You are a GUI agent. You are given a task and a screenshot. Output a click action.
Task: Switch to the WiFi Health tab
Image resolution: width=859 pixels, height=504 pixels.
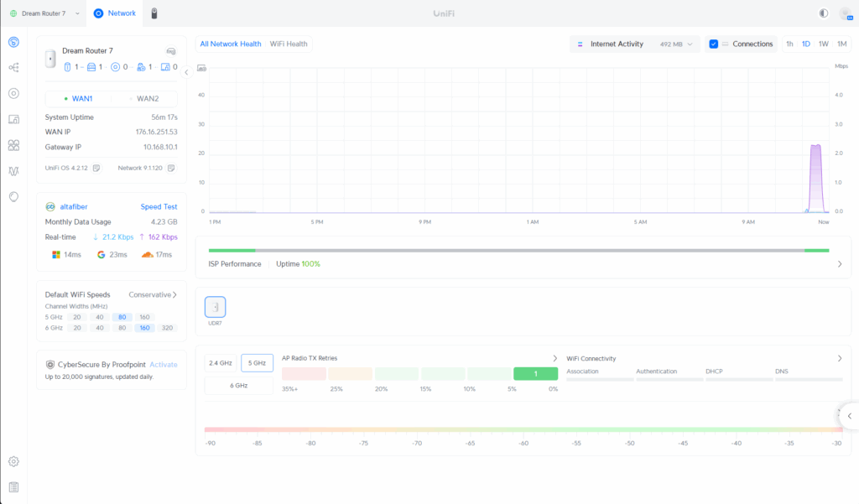coord(289,44)
